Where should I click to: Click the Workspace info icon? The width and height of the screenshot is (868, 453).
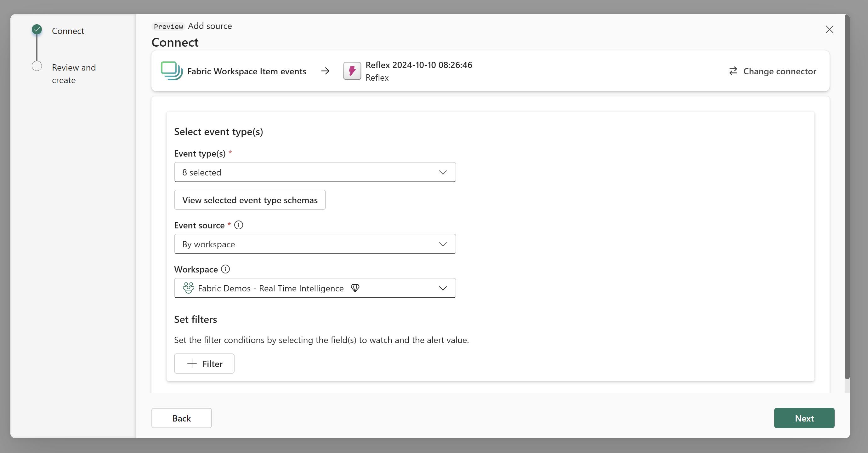pyautogui.click(x=225, y=269)
